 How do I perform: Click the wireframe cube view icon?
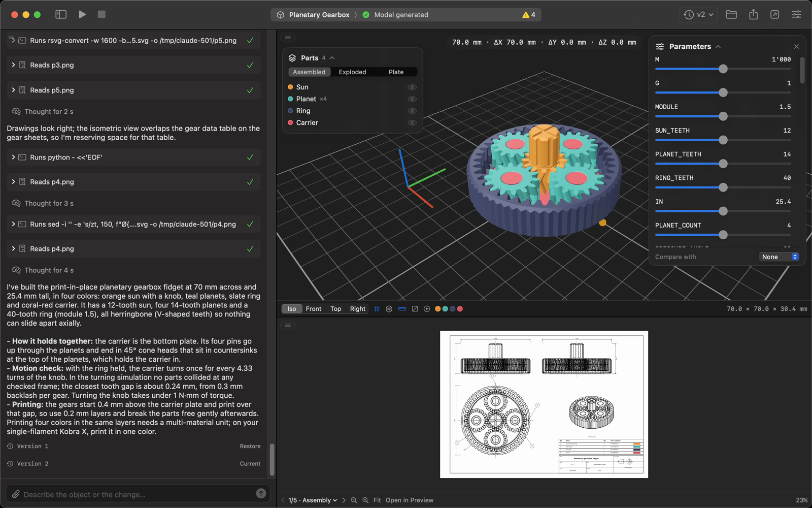pos(389,309)
